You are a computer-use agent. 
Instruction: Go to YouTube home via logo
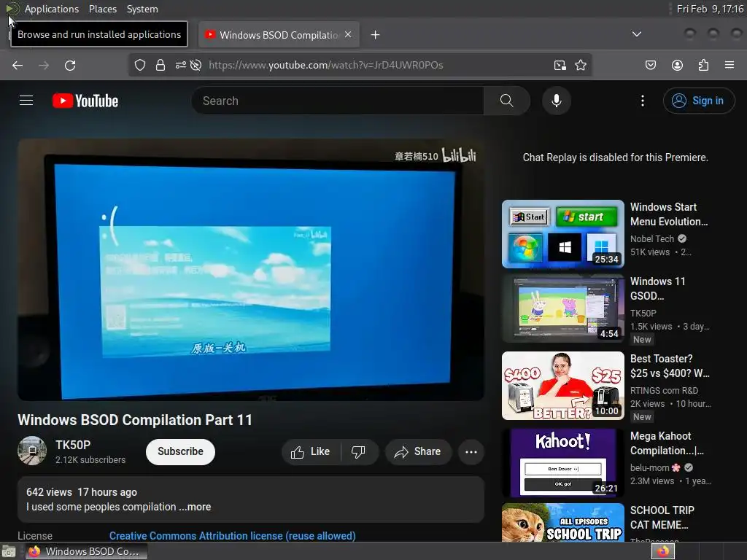85,101
